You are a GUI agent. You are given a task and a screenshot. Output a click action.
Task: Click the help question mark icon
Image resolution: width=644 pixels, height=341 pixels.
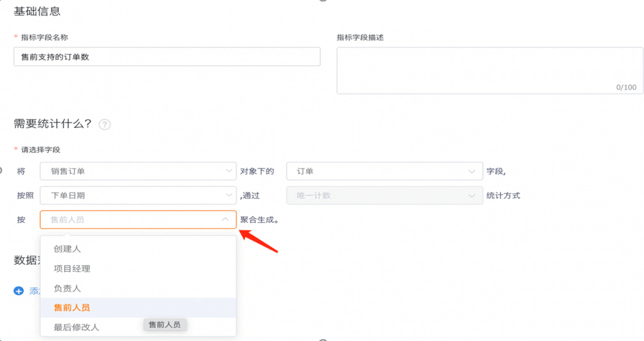click(x=104, y=125)
